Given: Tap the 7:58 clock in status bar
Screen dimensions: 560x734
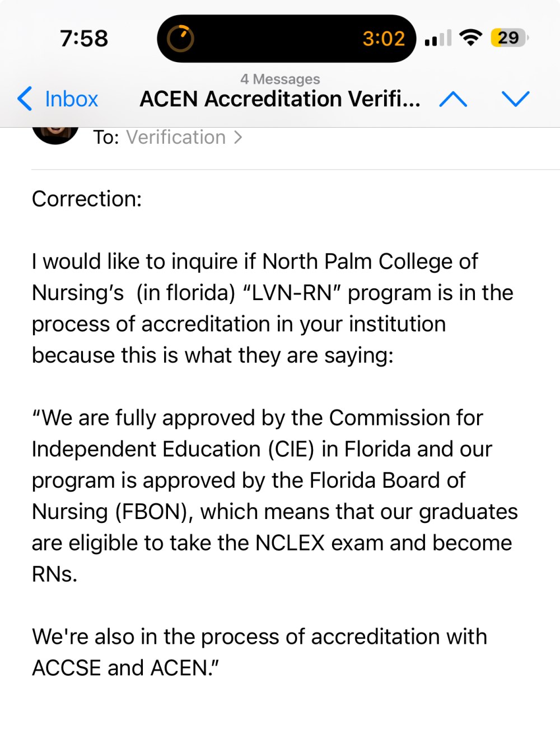Looking at the screenshot, I should (84, 39).
